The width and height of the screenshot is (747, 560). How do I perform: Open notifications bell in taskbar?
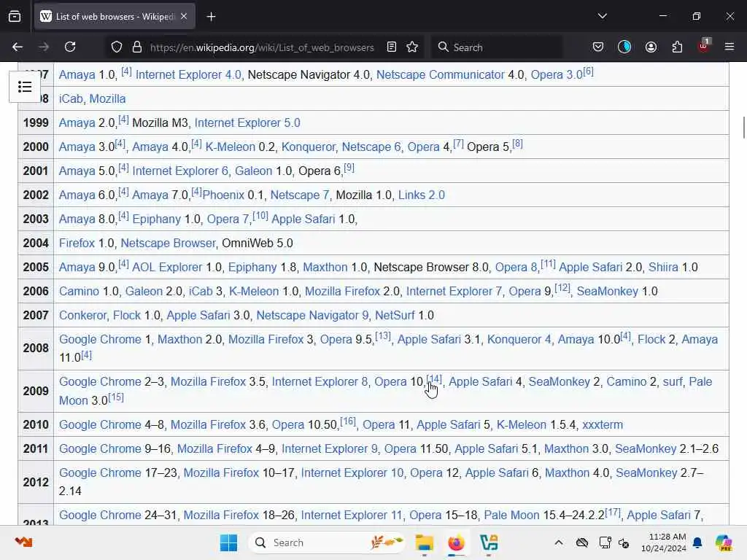(x=697, y=542)
